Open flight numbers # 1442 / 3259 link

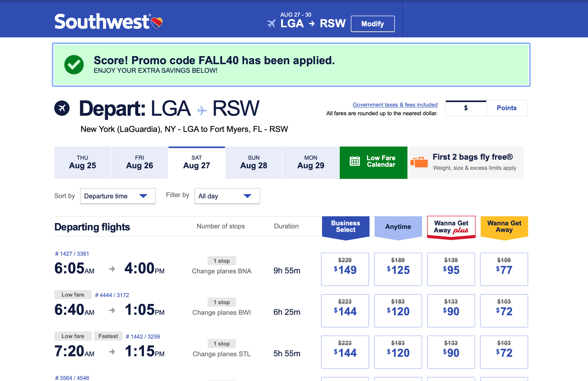pos(143,337)
